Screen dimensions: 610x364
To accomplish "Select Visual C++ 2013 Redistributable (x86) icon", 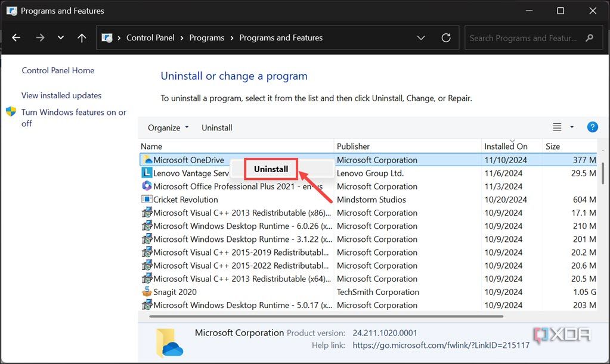I will [x=147, y=213].
